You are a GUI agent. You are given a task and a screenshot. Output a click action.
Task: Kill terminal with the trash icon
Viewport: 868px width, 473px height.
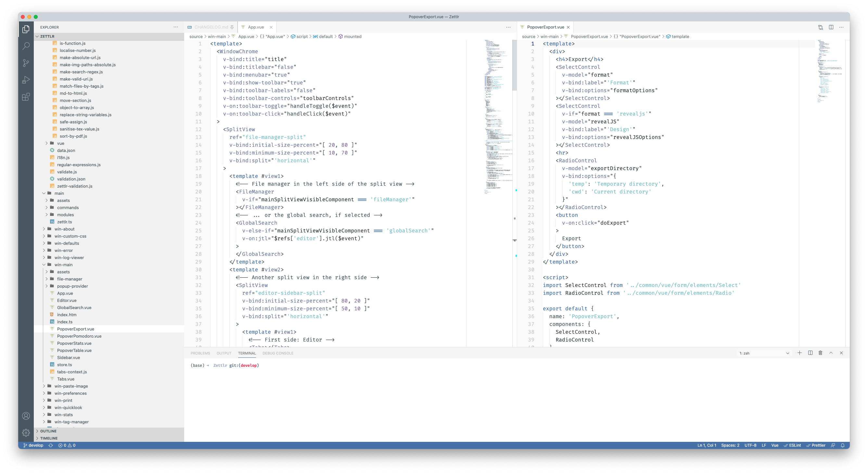(x=821, y=353)
